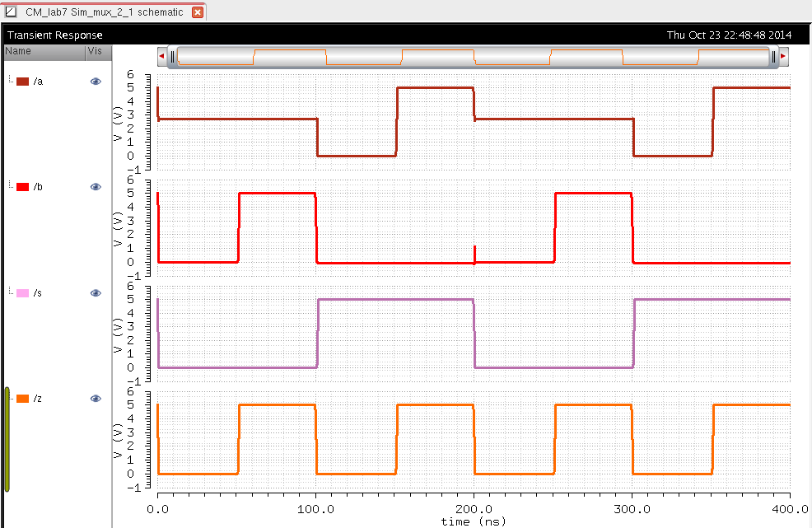Click the right arrow of the zoom scrollbar
The width and height of the screenshot is (812, 528).
783,57
